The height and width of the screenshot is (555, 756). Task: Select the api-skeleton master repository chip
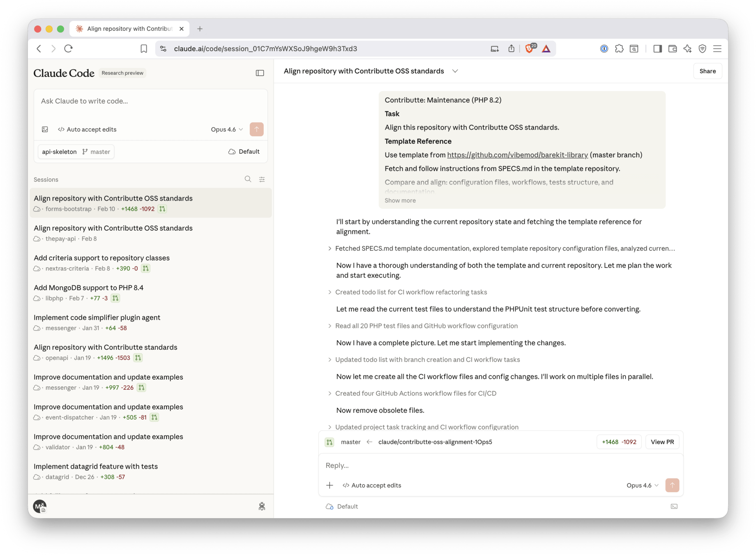click(x=76, y=152)
